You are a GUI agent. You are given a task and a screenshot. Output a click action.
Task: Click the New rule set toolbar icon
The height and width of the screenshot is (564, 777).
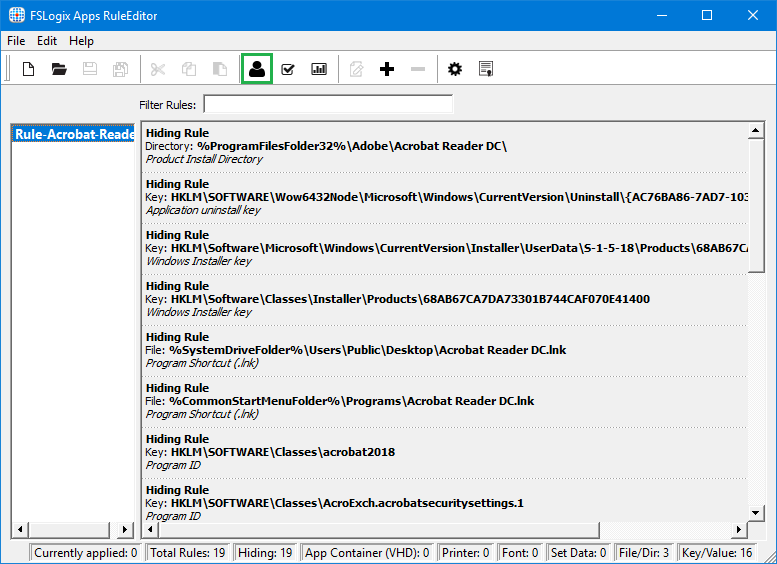point(29,69)
